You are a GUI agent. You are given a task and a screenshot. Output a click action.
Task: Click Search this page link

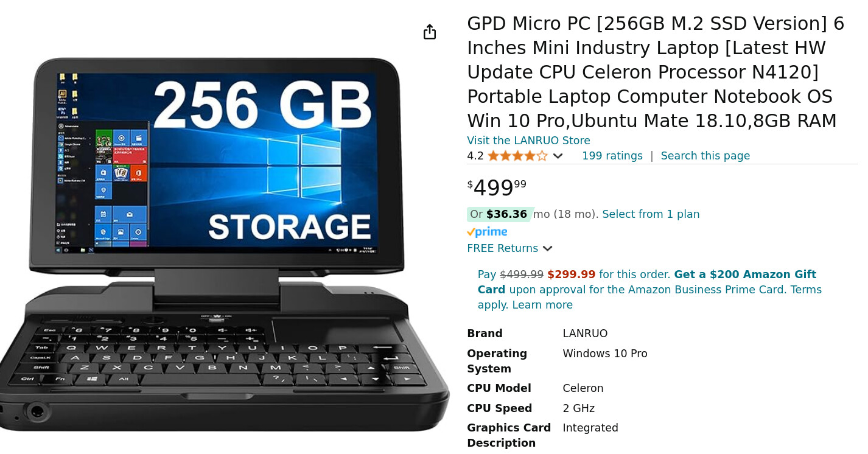click(705, 156)
